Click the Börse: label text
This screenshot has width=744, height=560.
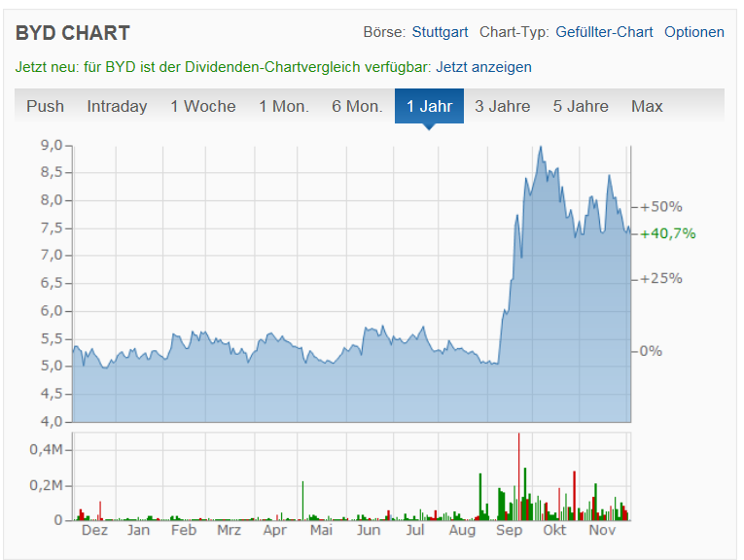[384, 32]
